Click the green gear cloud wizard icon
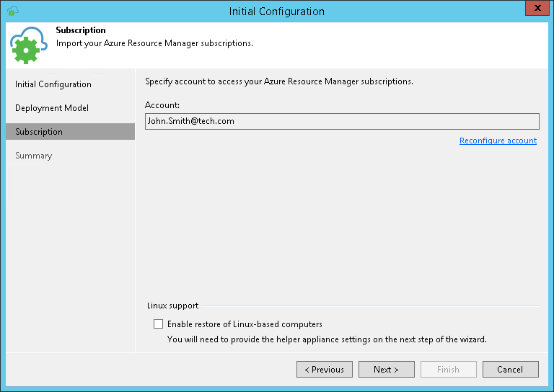Viewport: 554px width, 392px height. pos(29,46)
